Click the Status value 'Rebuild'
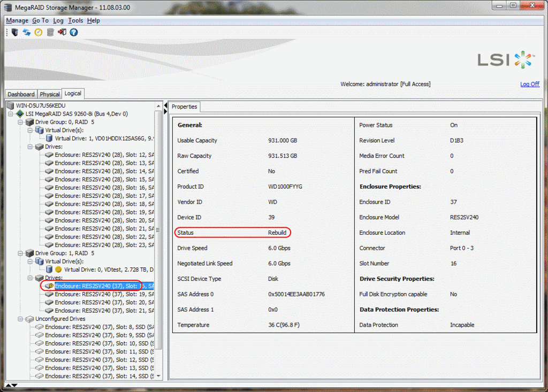 coord(277,233)
